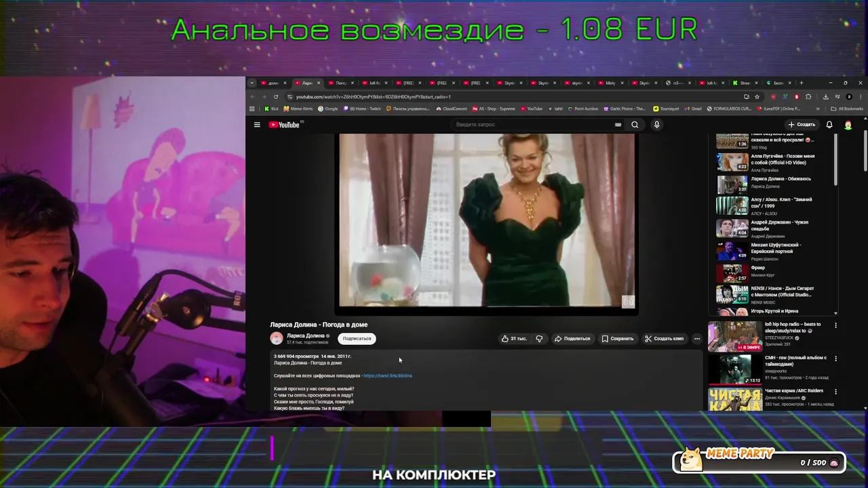Play Алла Пугачёва - Позови меня thumbnail

732,161
